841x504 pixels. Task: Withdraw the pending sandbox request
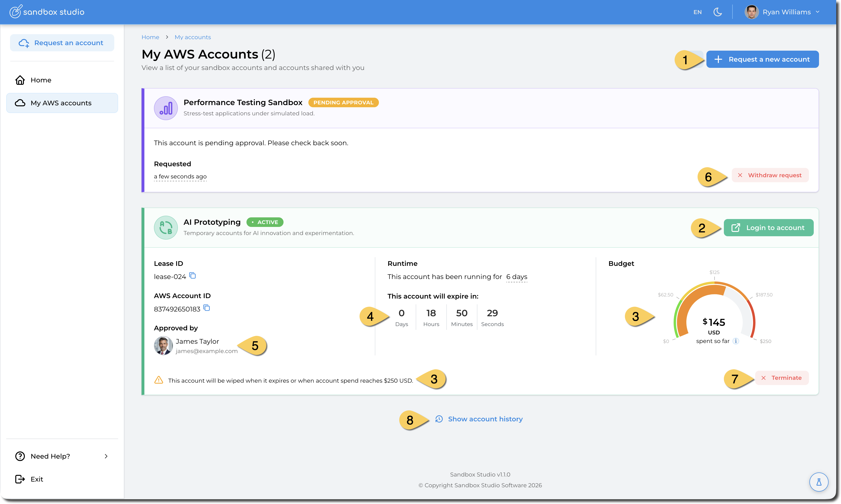point(770,175)
